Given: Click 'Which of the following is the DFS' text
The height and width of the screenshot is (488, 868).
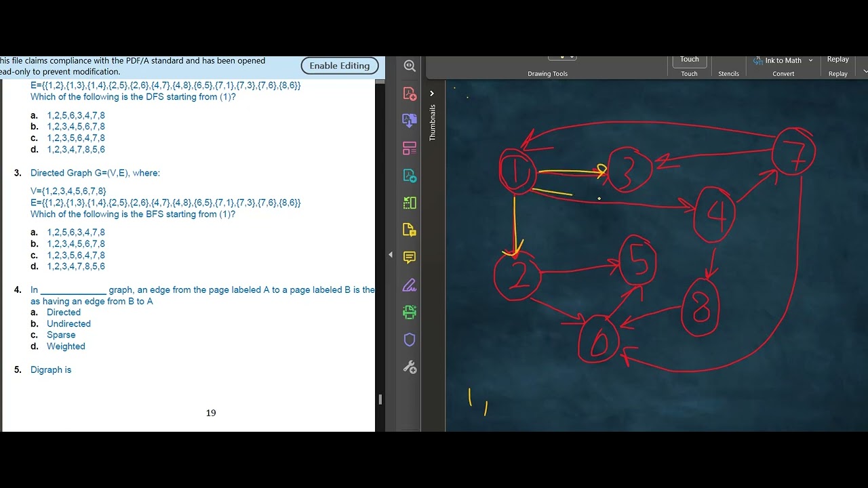Looking at the screenshot, I should [x=133, y=97].
